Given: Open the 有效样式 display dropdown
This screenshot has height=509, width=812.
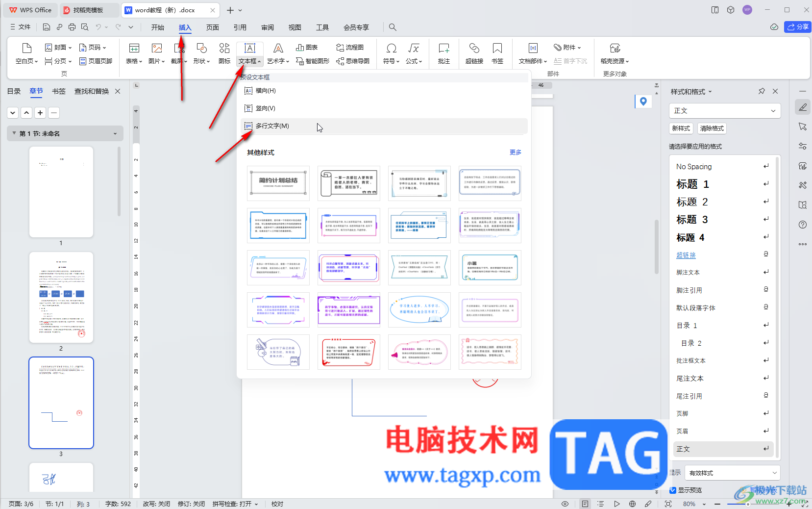Looking at the screenshot, I should [x=732, y=473].
